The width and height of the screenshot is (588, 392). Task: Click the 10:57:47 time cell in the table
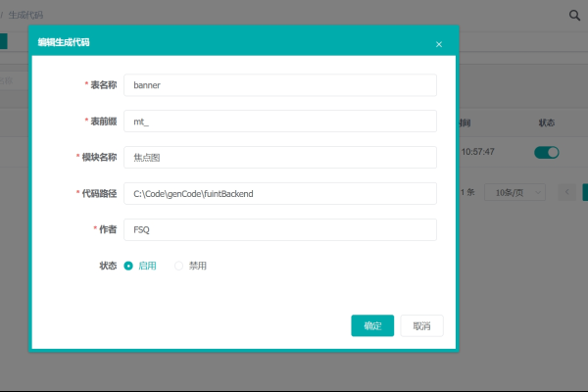point(478,152)
